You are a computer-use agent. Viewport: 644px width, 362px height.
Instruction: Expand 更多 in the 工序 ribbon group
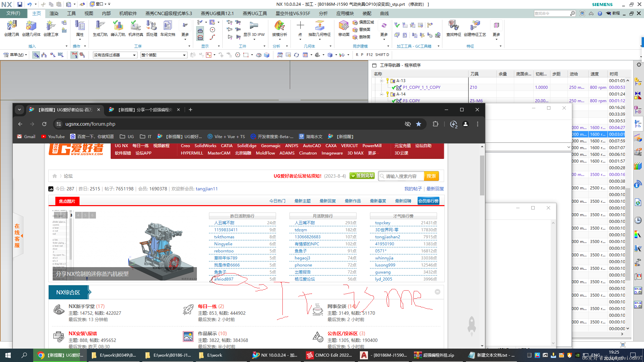pos(185,30)
